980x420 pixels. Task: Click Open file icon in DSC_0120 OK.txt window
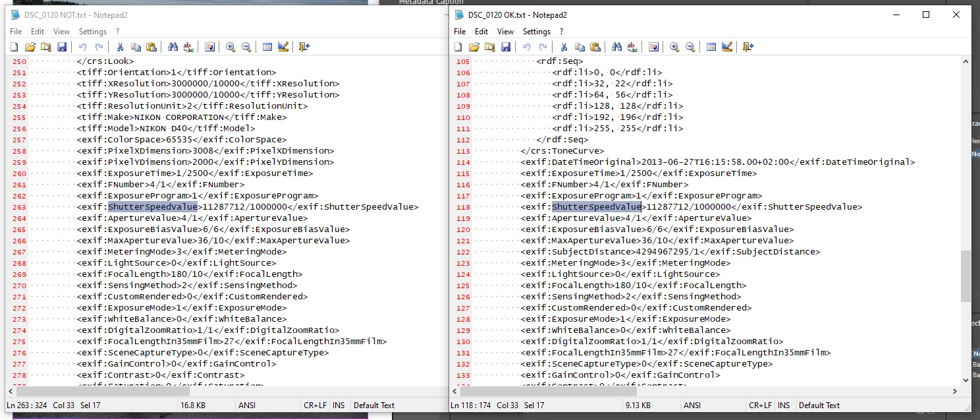coord(474,47)
